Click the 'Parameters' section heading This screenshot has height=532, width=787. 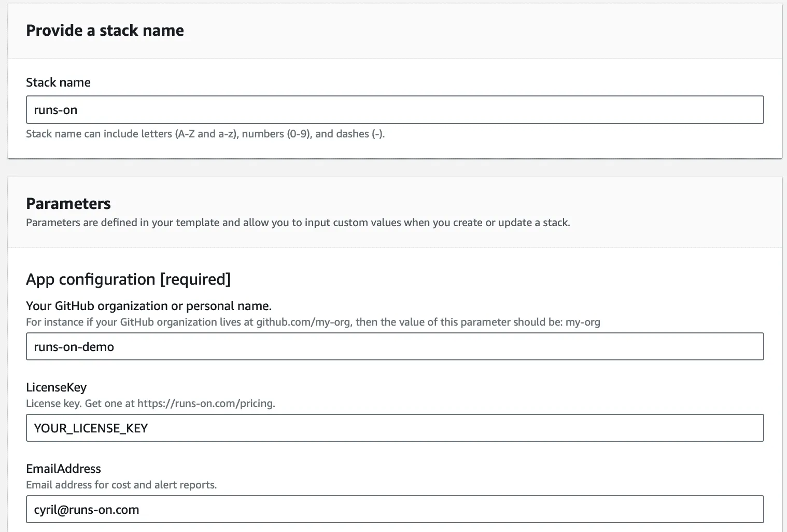pyautogui.click(x=68, y=203)
